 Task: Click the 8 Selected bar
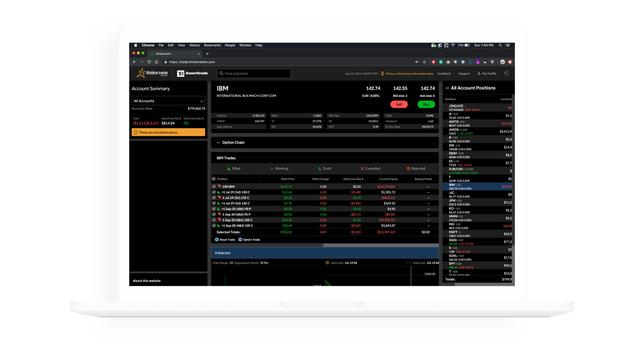[x=325, y=253]
